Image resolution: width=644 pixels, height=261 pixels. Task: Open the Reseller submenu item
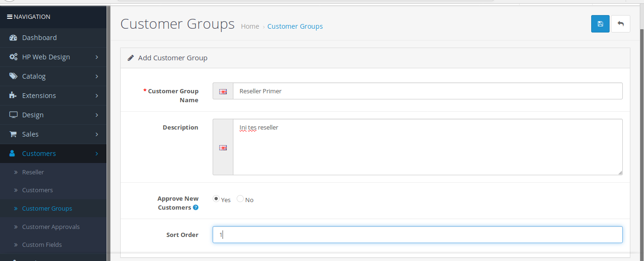(33, 172)
